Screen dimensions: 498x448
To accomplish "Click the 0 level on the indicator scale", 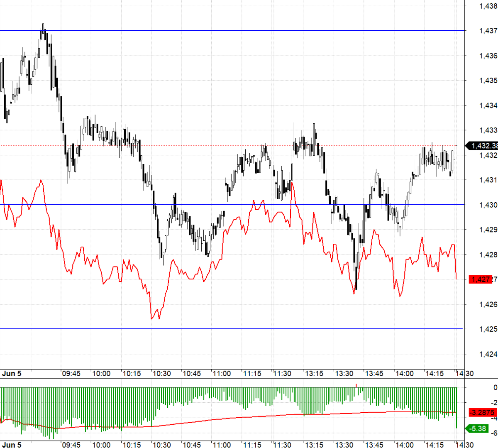I will (x=495, y=387).
